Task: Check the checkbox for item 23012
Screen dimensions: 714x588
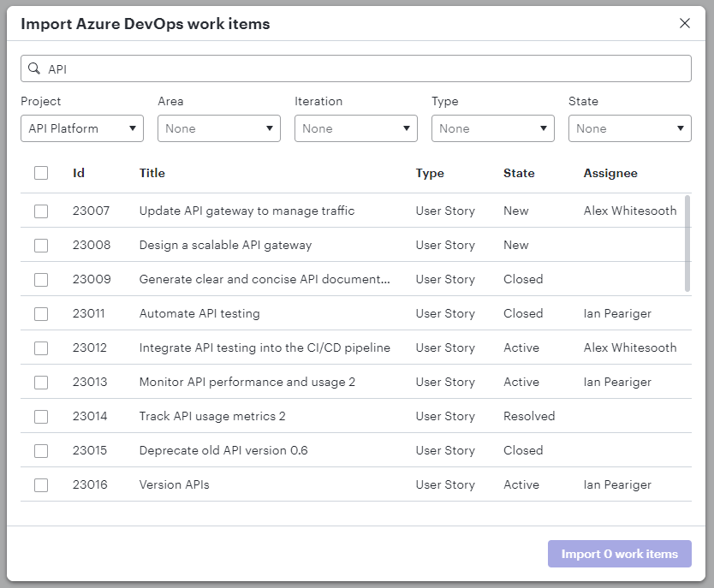Action: pyautogui.click(x=41, y=347)
